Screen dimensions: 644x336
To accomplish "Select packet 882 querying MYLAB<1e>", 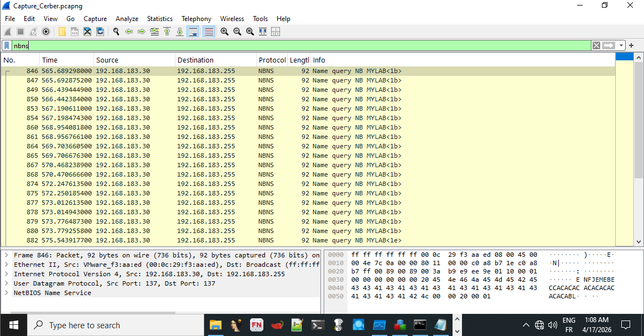I will click(308, 240).
